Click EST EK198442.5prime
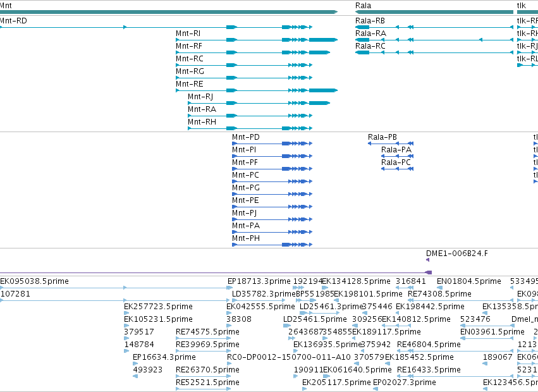The width and height of the screenshot is (538, 392). pos(430,307)
